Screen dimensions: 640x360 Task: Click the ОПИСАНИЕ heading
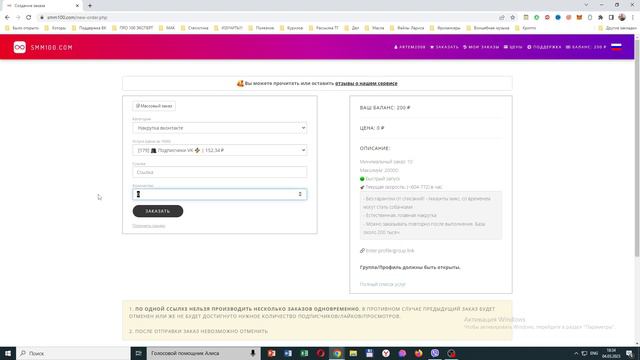[x=375, y=148]
